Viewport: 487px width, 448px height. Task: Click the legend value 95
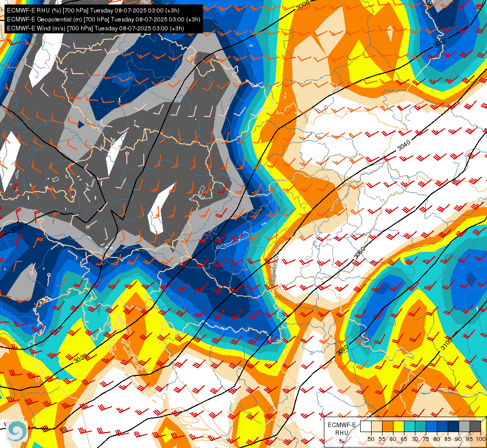pyautogui.click(x=470, y=439)
